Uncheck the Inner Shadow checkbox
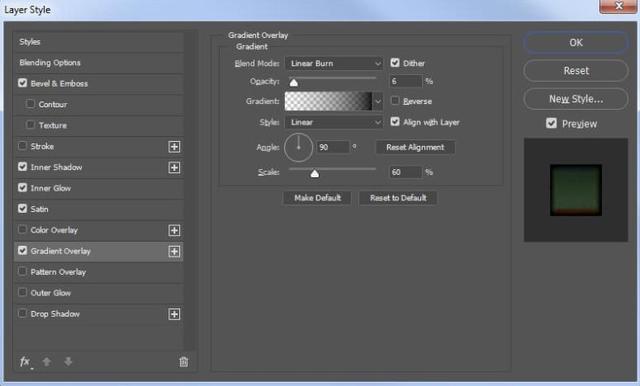Viewport: 640px width, 386px height. pyautogui.click(x=22, y=166)
